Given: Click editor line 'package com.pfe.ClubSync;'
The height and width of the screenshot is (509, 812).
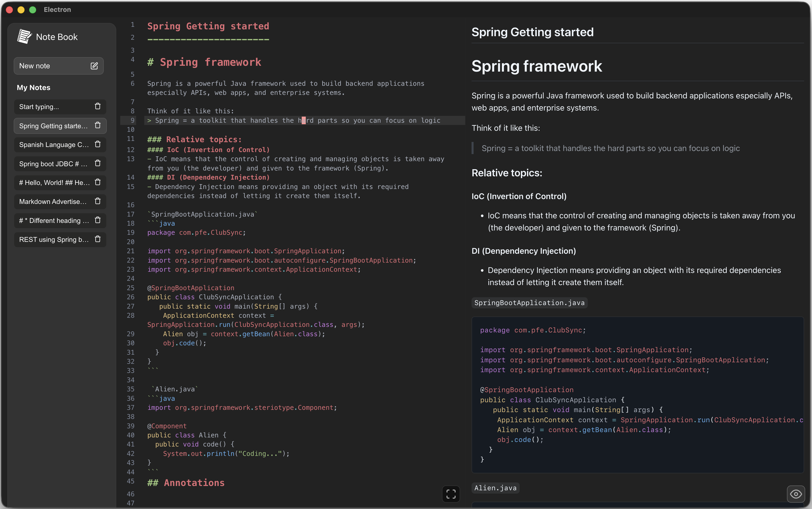Looking at the screenshot, I should pos(196,233).
